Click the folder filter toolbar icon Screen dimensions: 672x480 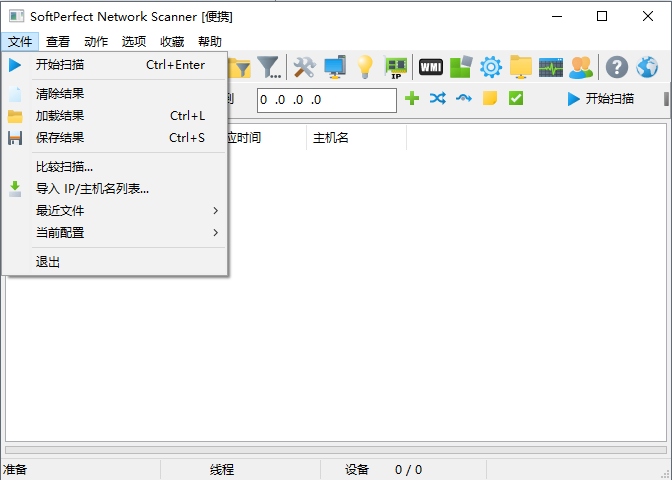pyautogui.click(x=239, y=67)
